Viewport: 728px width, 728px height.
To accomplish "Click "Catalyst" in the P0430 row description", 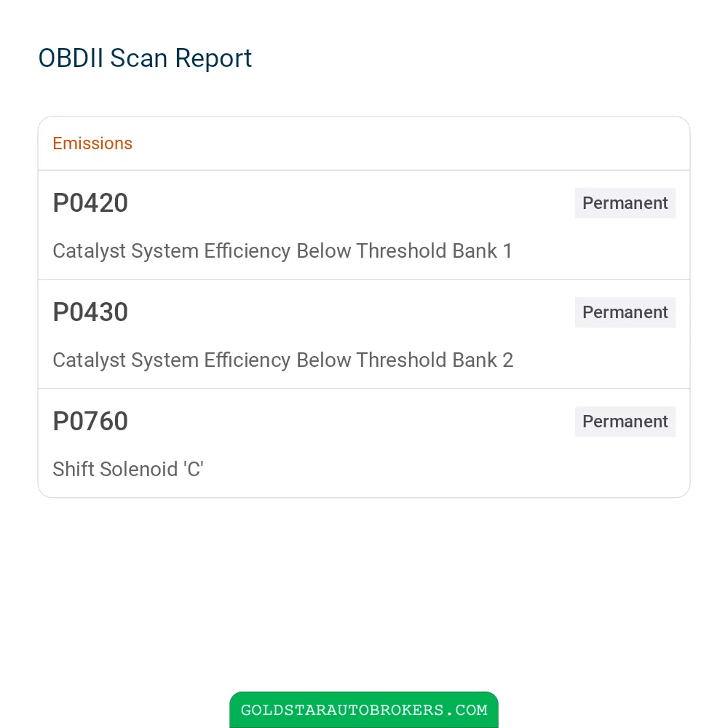I will (x=89, y=360).
